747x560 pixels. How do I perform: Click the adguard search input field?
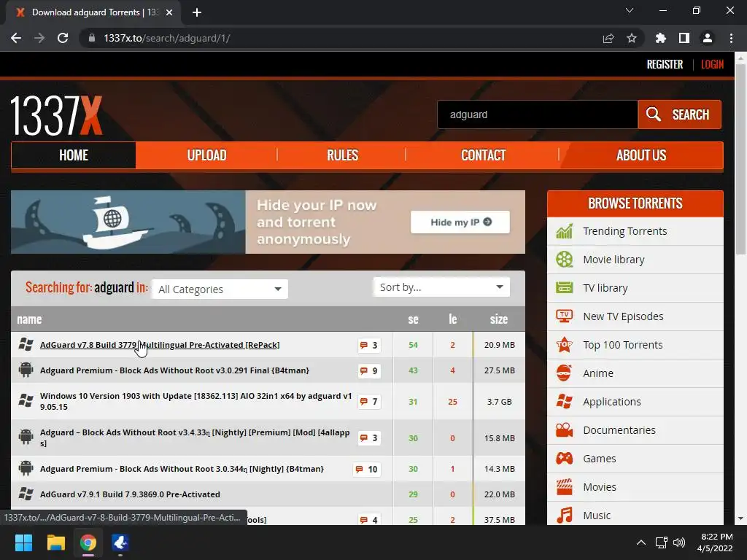(x=538, y=114)
